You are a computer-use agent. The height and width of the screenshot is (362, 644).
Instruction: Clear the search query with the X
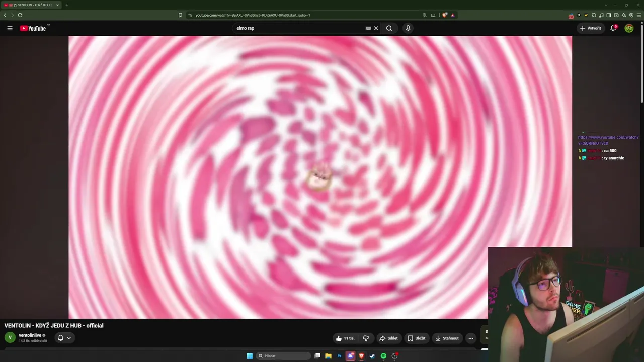point(376,28)
